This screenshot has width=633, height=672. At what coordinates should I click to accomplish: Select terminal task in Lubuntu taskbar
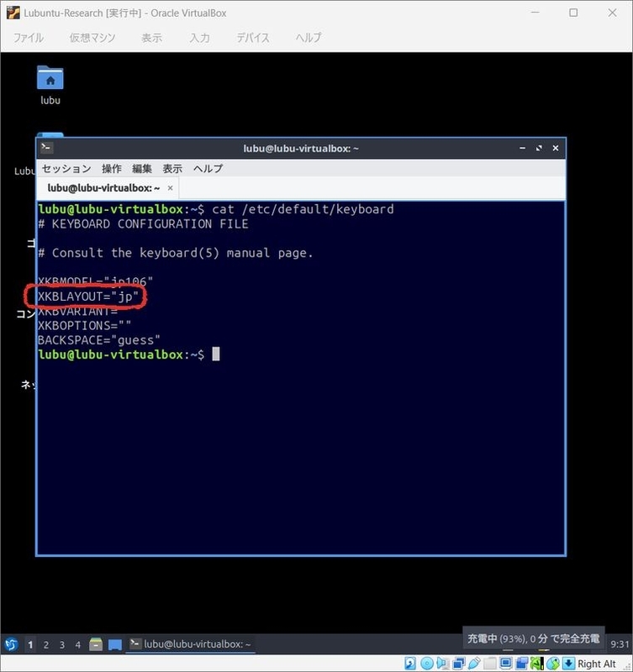(191, 643)
